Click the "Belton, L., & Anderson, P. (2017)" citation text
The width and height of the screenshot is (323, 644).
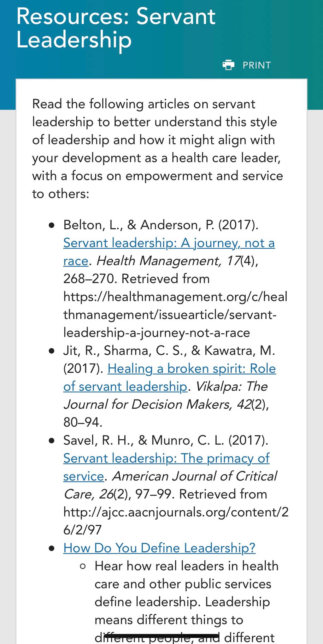click(161, 225)
